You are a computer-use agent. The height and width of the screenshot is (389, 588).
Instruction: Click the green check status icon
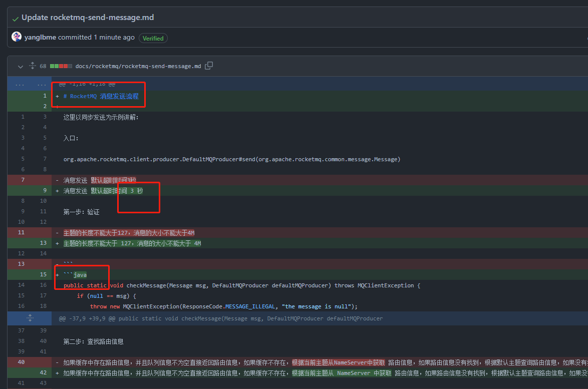pos(16,19)
